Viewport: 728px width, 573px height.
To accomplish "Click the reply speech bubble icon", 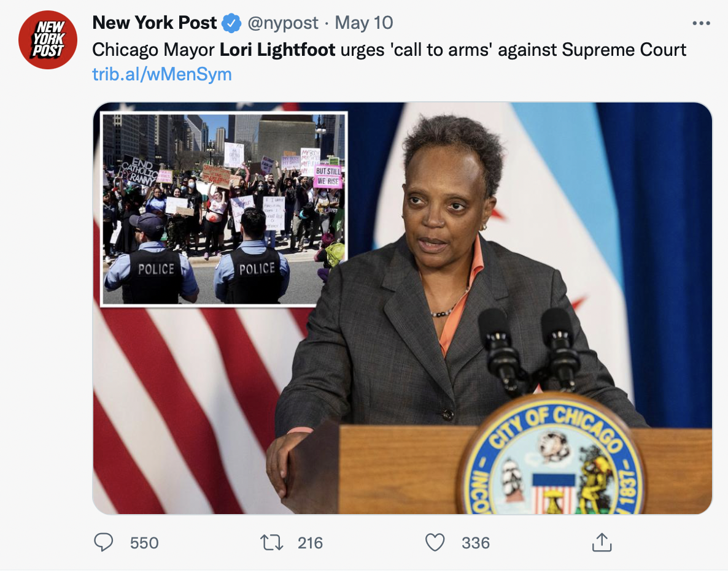I will coord(104,542).
